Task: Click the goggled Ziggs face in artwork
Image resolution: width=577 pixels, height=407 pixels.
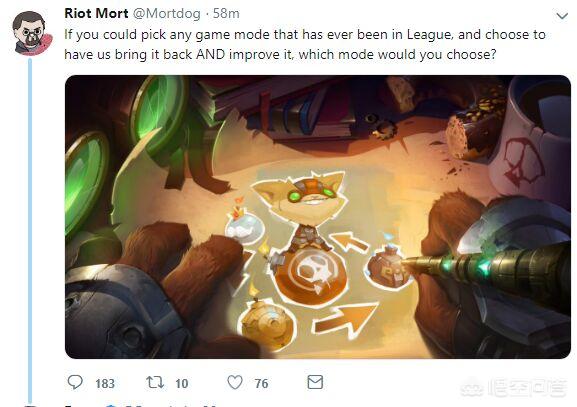Action: (301, 196)
